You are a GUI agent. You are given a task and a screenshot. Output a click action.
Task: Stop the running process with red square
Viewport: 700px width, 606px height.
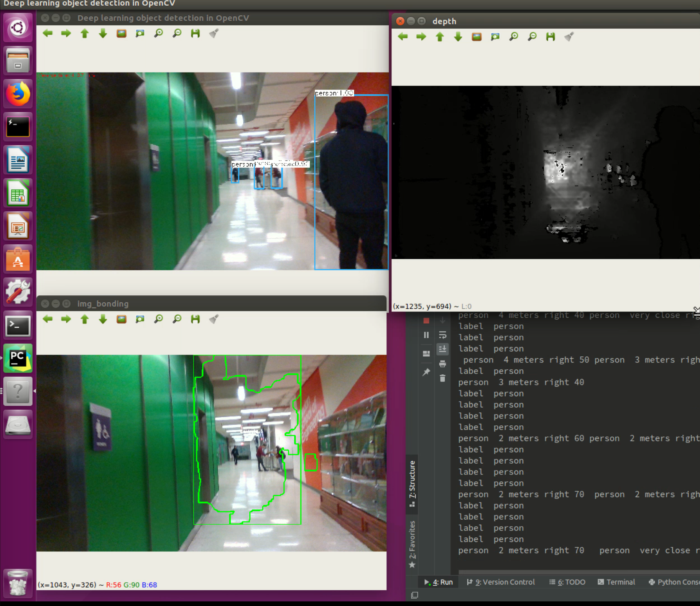426,321
